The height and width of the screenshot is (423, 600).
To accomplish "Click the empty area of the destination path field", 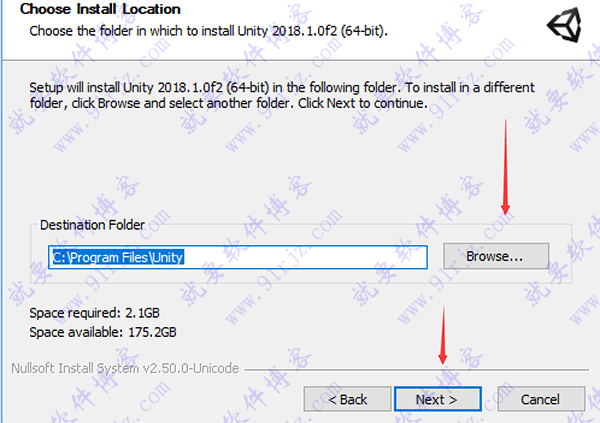I will point(306,257).
